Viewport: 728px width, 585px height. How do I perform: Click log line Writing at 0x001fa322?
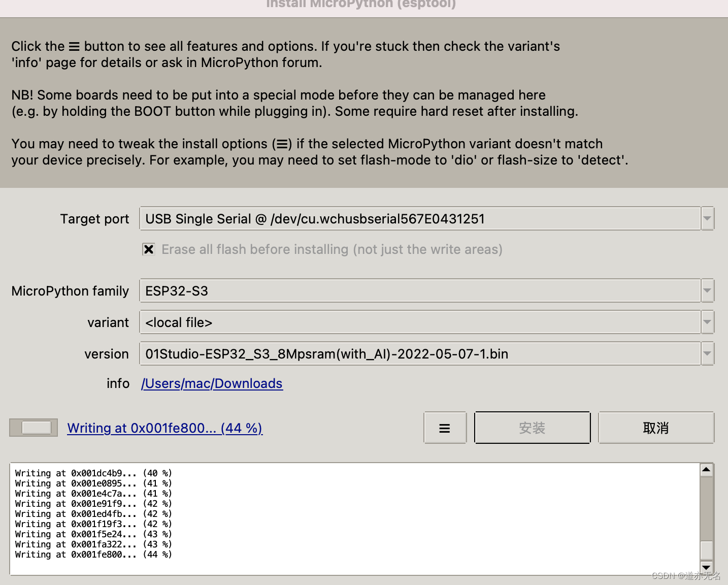pyautogui.click(x=94, y=544)
